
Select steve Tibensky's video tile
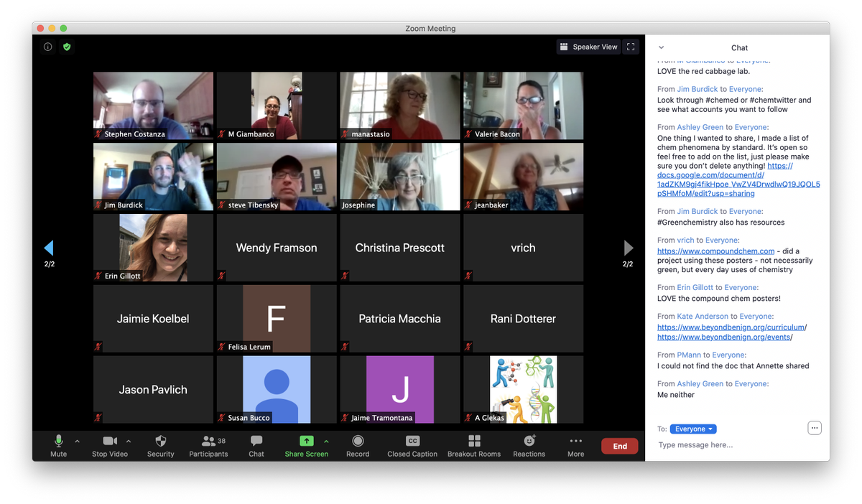point(277,177)
